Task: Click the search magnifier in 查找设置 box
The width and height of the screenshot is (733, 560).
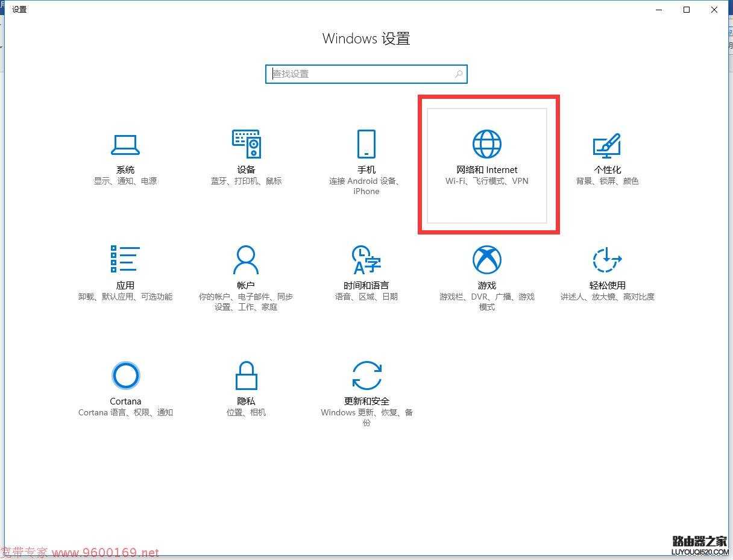Action: (x=459, y=74)
